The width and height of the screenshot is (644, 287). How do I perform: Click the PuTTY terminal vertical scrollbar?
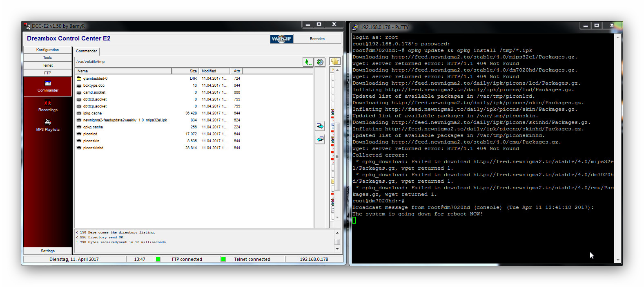tap(618, 147)
